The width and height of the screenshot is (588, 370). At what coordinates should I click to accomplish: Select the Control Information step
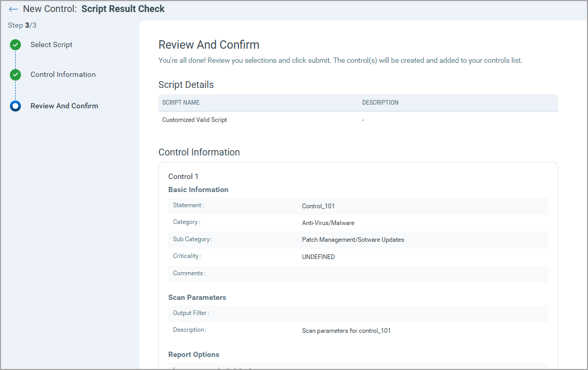point(63,74)
